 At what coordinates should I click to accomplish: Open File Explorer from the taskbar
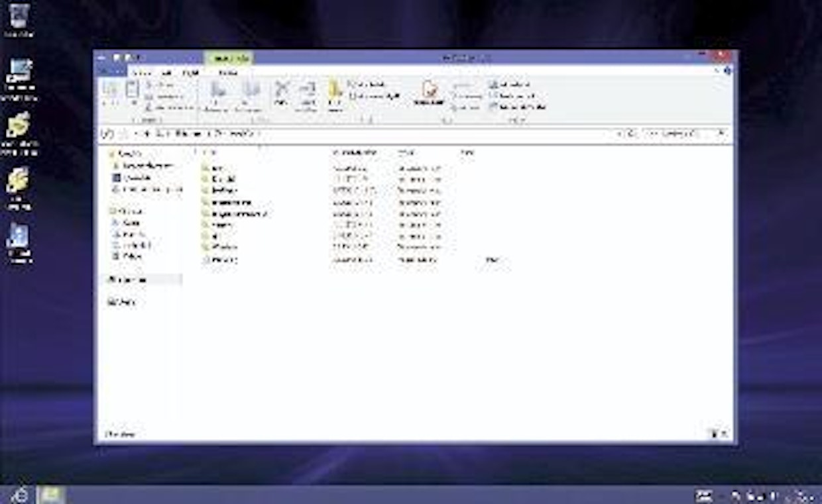[50, 495]
